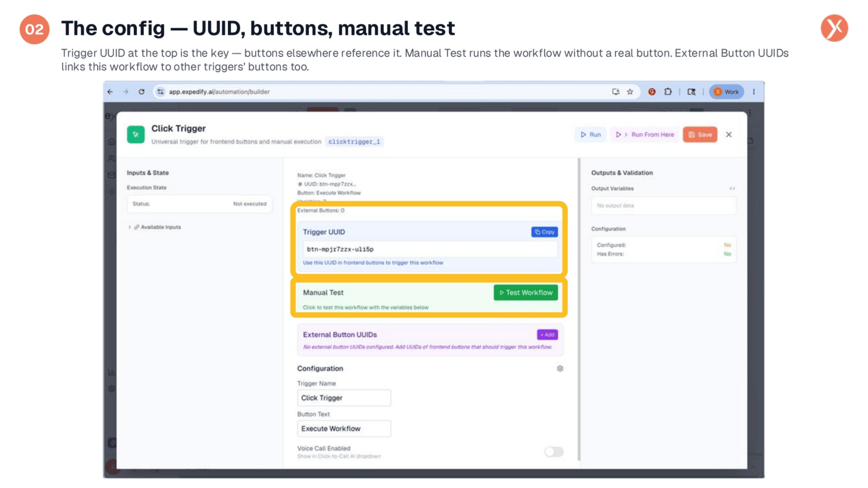
Task: Open site info icon beside the URL
Action: [160, 92]
